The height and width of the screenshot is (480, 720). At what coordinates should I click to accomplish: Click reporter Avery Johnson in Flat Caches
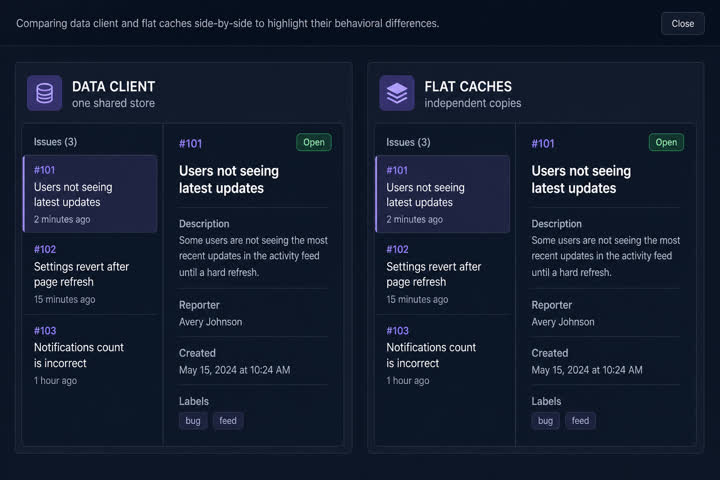coord(563,322)
